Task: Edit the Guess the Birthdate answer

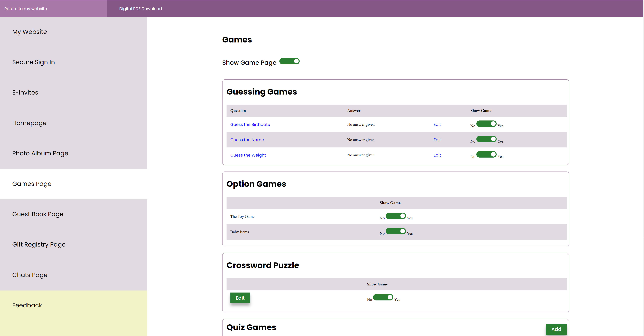Action: pos(437,124)
